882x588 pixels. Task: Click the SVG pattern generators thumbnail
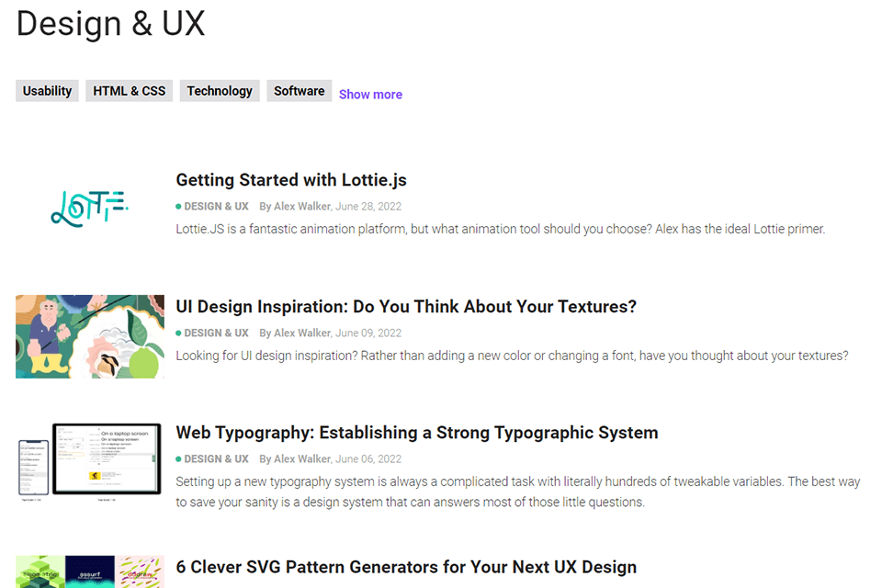click(90, 571)
